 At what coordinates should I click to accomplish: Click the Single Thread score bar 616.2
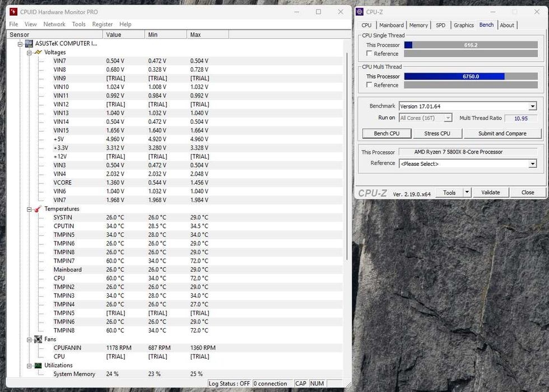[x=471, y=45]
